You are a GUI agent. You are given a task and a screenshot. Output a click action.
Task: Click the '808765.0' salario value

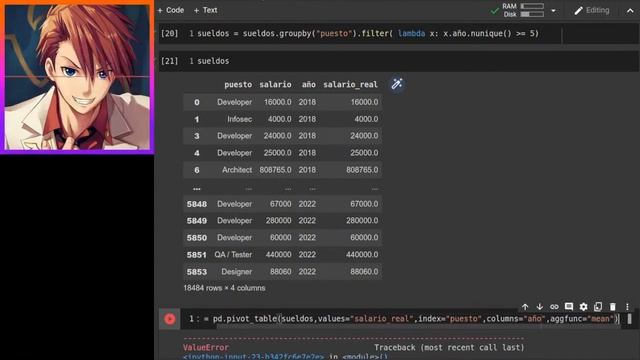(276, 170)
